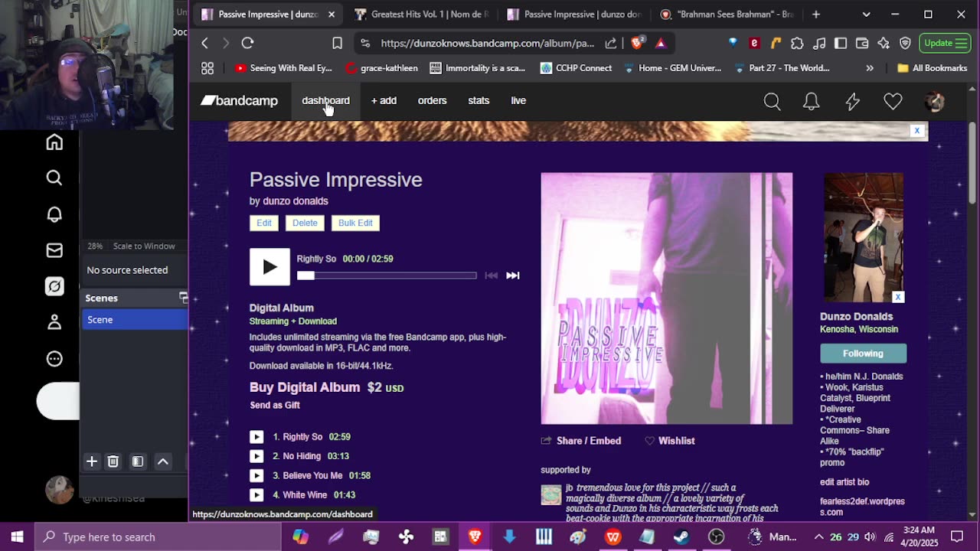Click the Update browser button

click(945, 43)
